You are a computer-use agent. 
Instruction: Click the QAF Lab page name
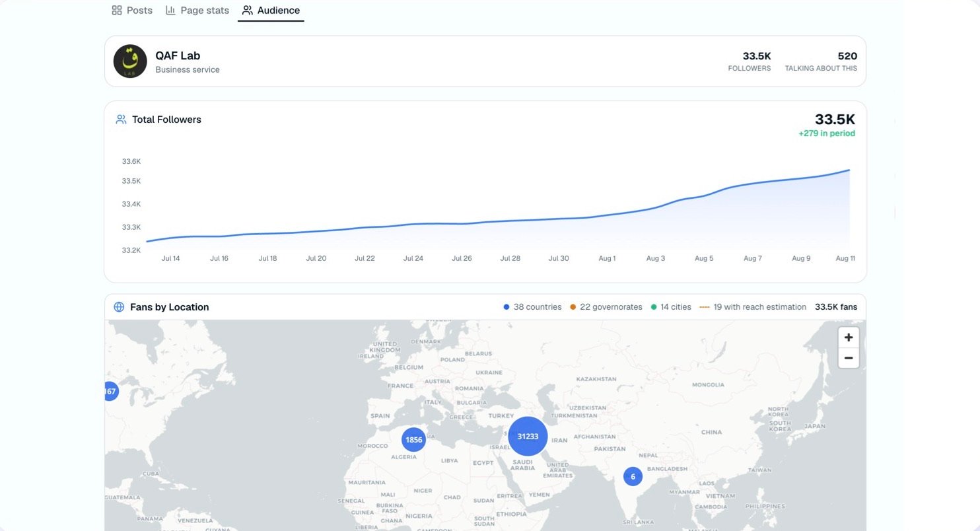pos(178,55)
